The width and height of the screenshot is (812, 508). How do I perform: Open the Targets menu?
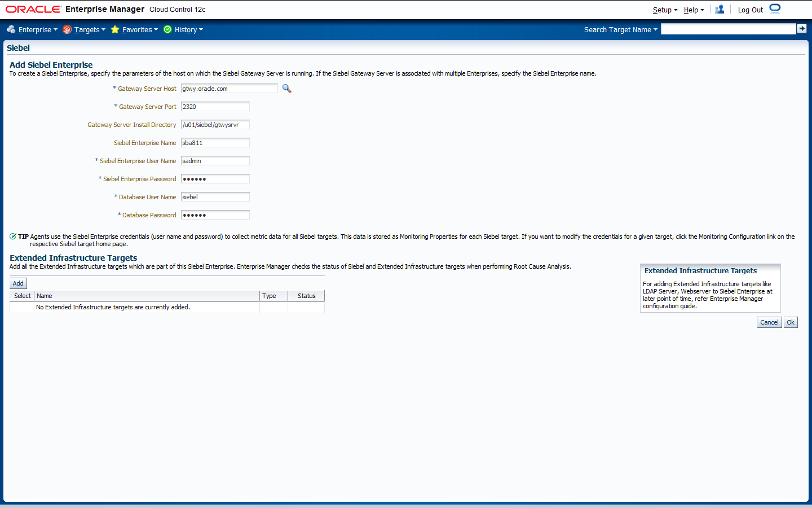[x=90, y=30]
